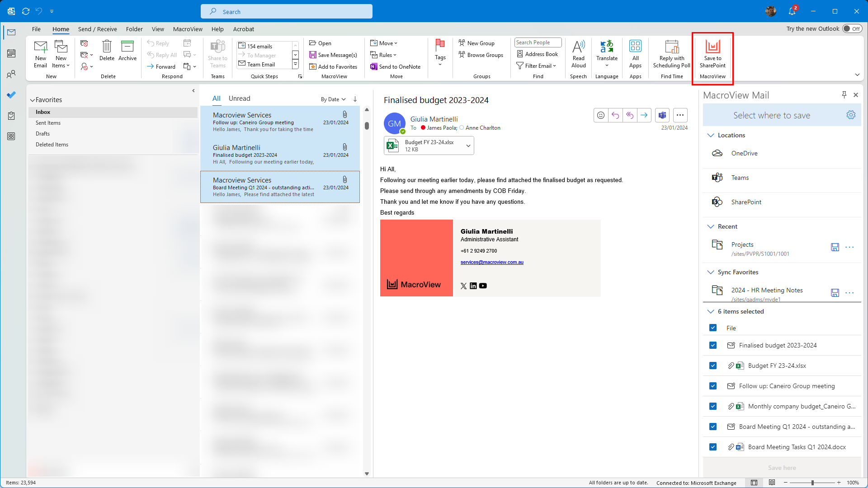
Task: Toggle Try the new Outlook switch
Action: (x=852, y=28)
